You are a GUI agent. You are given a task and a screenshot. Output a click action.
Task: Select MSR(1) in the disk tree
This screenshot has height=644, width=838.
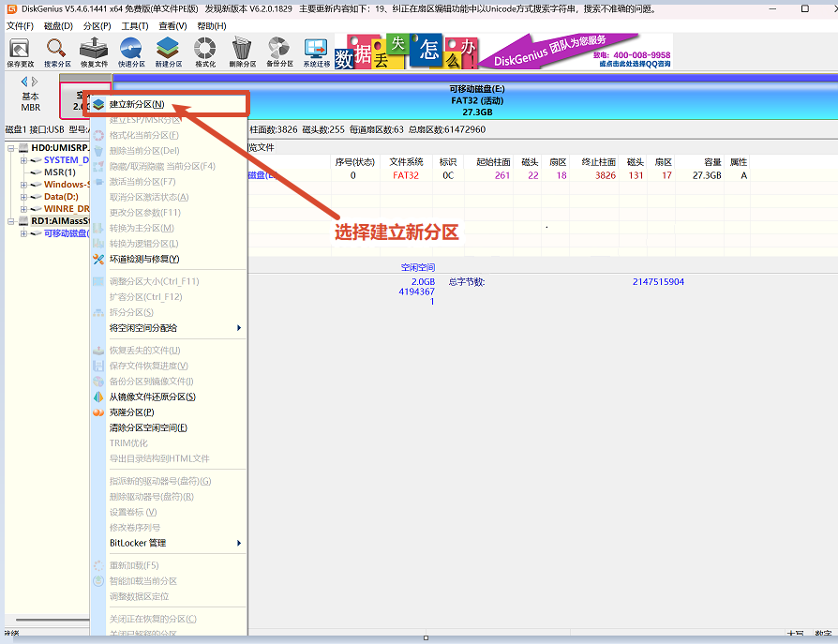tap(59, 172)
